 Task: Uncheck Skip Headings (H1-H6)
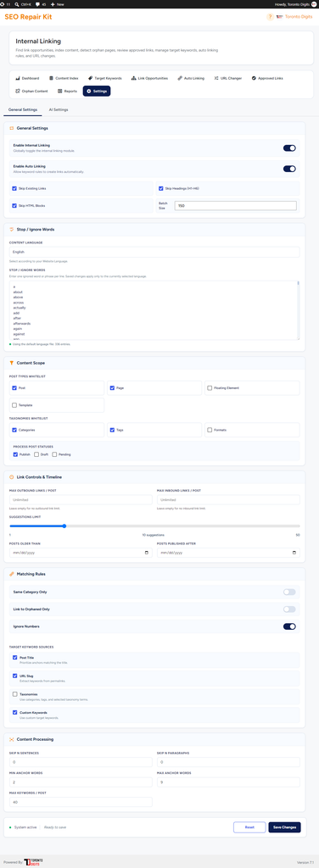click(x=160, y=189)
